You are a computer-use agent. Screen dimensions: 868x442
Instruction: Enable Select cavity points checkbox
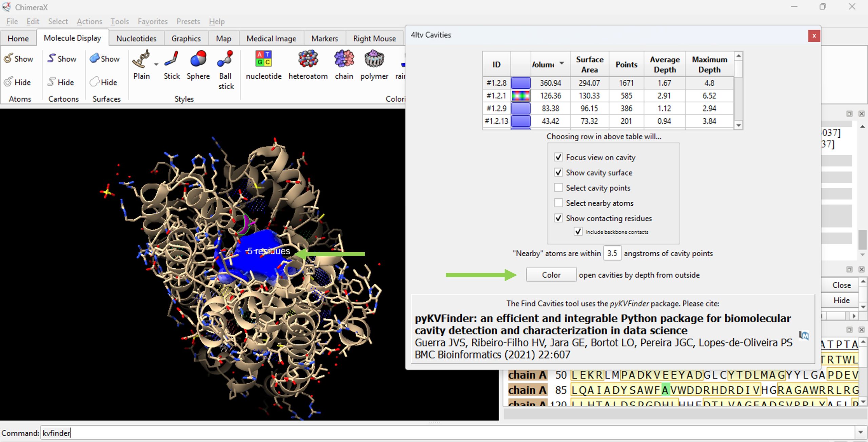click(558, 188)
